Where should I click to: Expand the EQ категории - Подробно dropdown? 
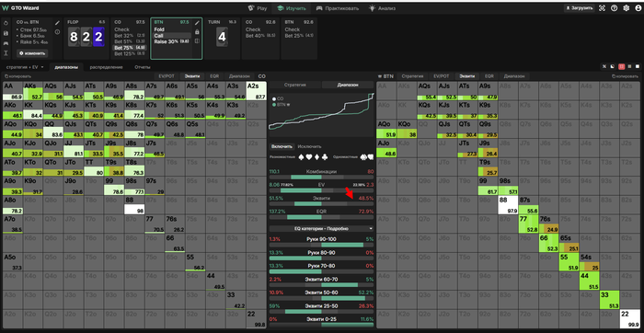[321, 228]
